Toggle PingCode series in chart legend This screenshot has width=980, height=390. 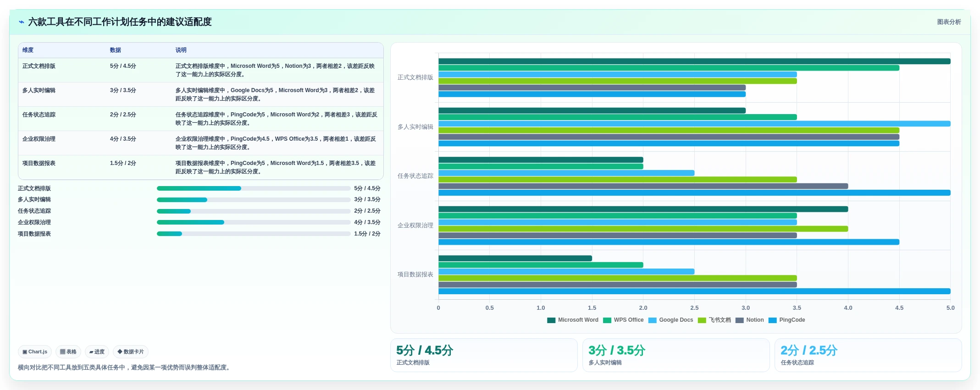point(787,320)
